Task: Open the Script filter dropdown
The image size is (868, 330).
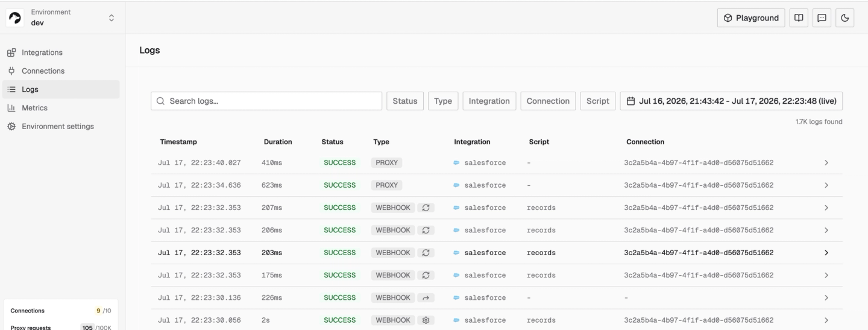Action: pos(598,101)
